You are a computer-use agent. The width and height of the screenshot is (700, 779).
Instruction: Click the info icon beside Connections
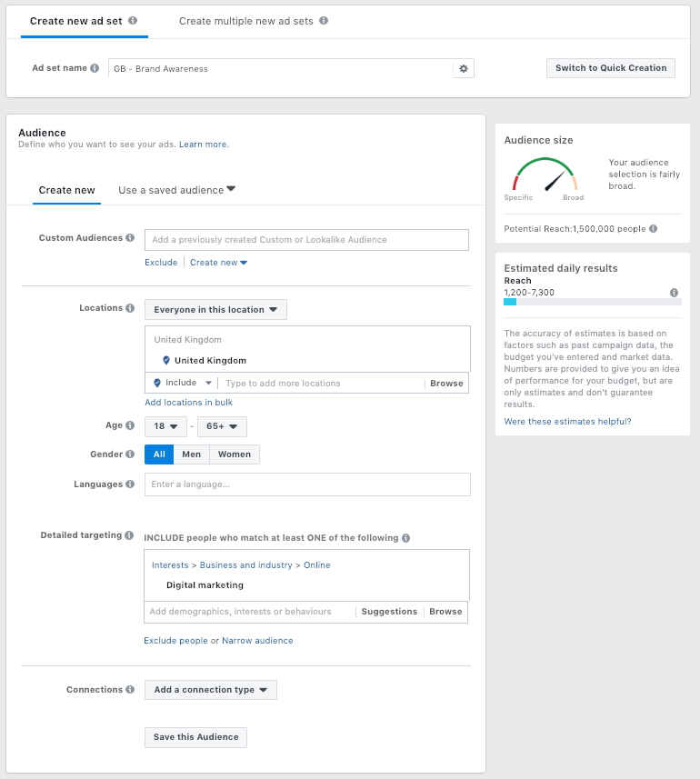[x=130, y=689]
